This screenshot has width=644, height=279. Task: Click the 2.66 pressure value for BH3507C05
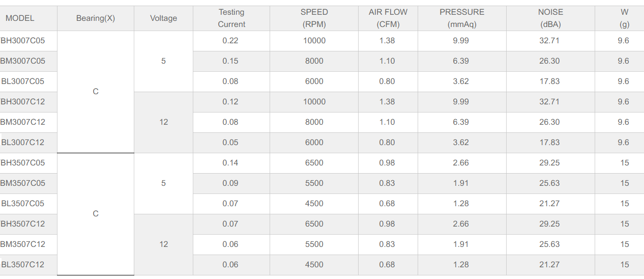click(x=461, y=163)
